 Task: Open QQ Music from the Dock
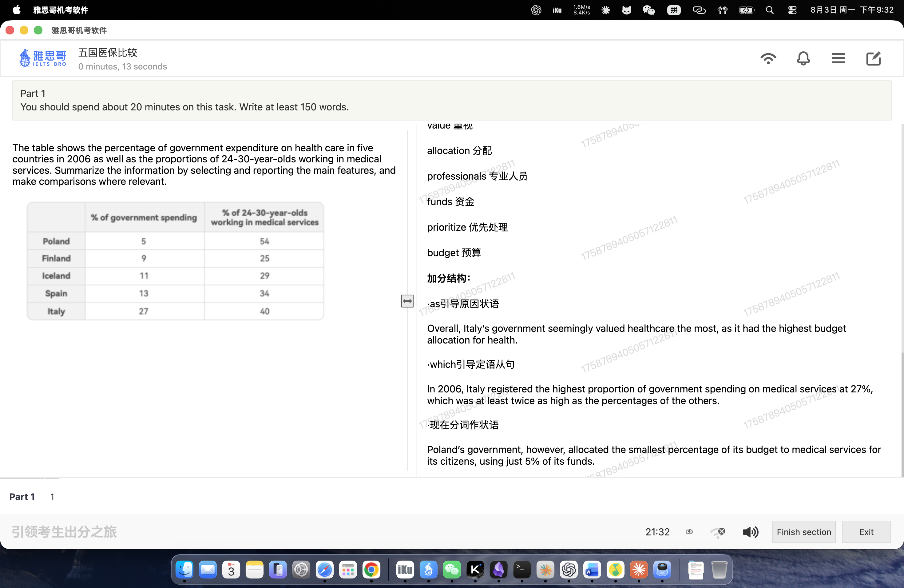[x=615, y=569]
